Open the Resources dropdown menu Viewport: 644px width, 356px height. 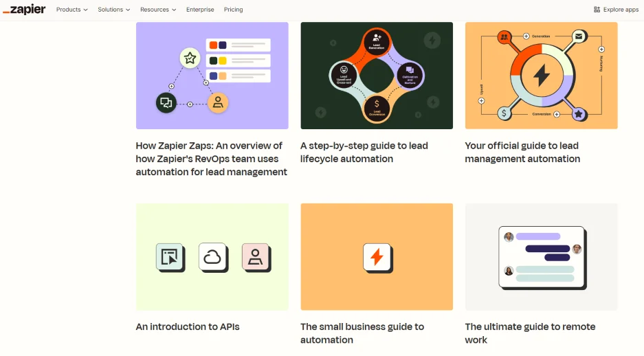[x=157, y=10]
